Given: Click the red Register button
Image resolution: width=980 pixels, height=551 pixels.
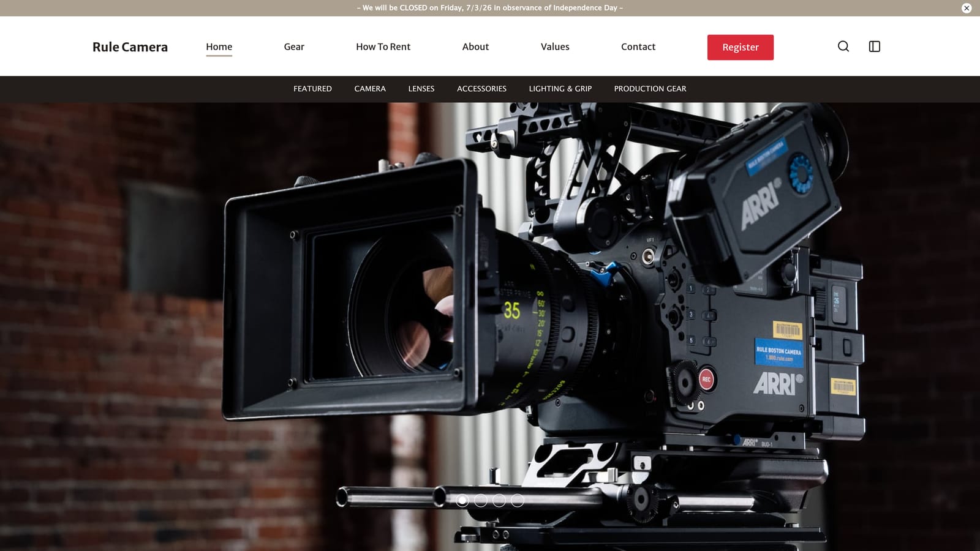Looking at the screenshot, I should (x=741, y=47).
